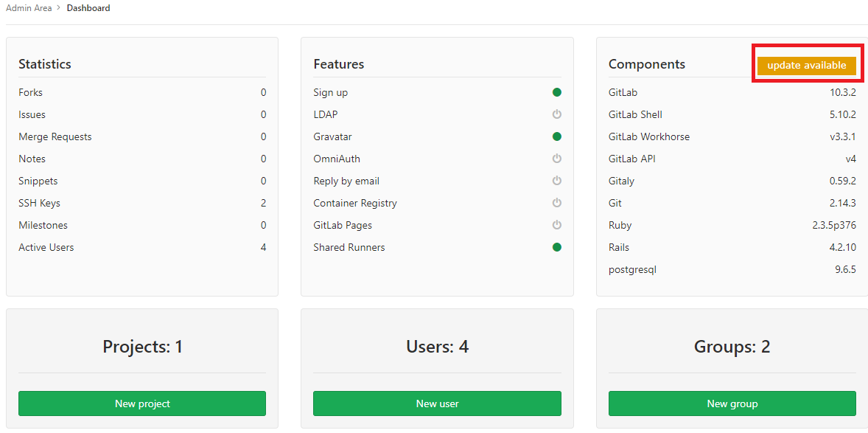Click the update available badge
The height and width of the screenshot is (433, 868).
[x=807, y=66]
